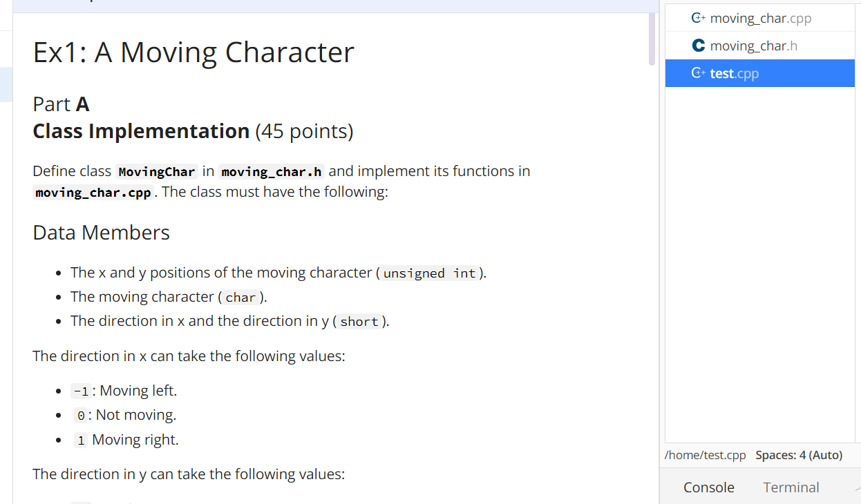The width and height of the screenshot is (861, 504).
Task: Click the /home/test.cpp path label
Action: pyautogui.click(x=705, y=455)
